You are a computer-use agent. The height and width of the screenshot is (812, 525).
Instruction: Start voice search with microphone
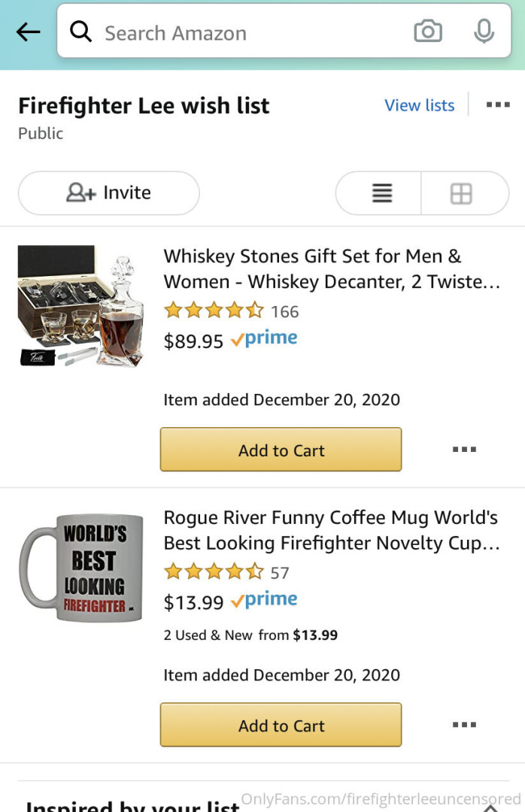coord(484,32)
